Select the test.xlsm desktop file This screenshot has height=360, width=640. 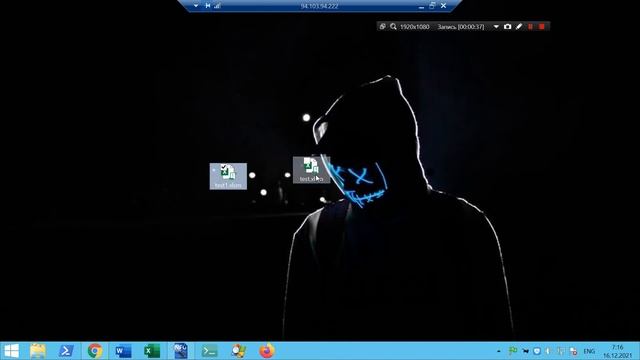311,170
